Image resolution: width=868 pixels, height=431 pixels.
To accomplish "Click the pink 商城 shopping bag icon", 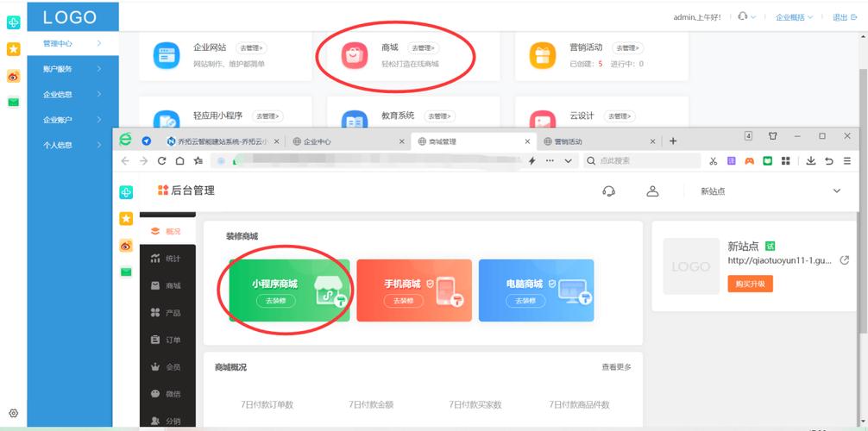I will (355, 56).
